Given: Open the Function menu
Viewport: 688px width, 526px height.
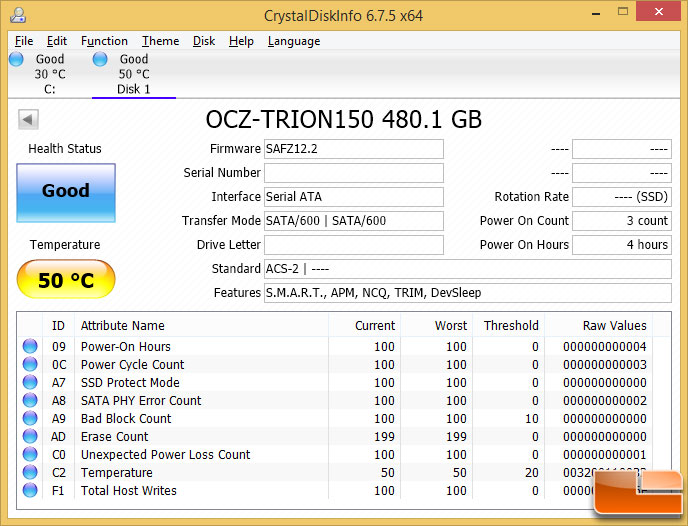Looking at the screenshot, I should (x=104, y=41).
